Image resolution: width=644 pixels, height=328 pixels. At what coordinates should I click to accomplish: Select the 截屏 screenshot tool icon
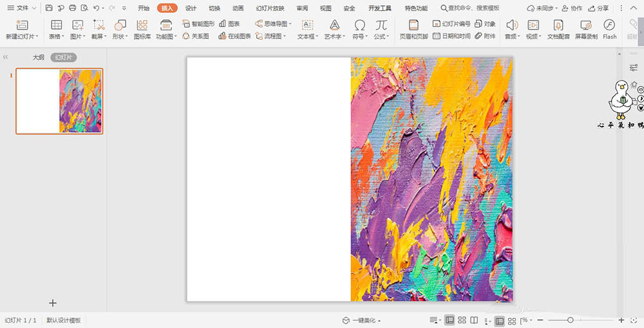(x=99, y=25)
